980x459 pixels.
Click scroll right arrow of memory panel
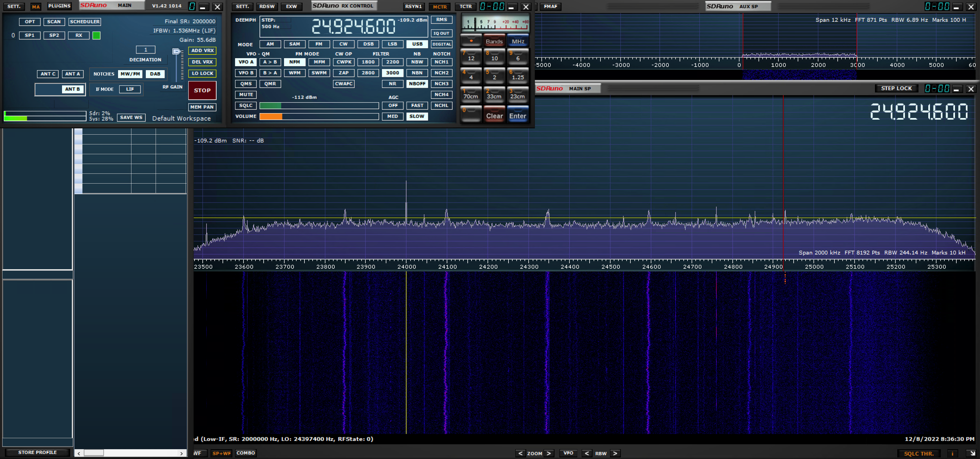pos(181,453)
